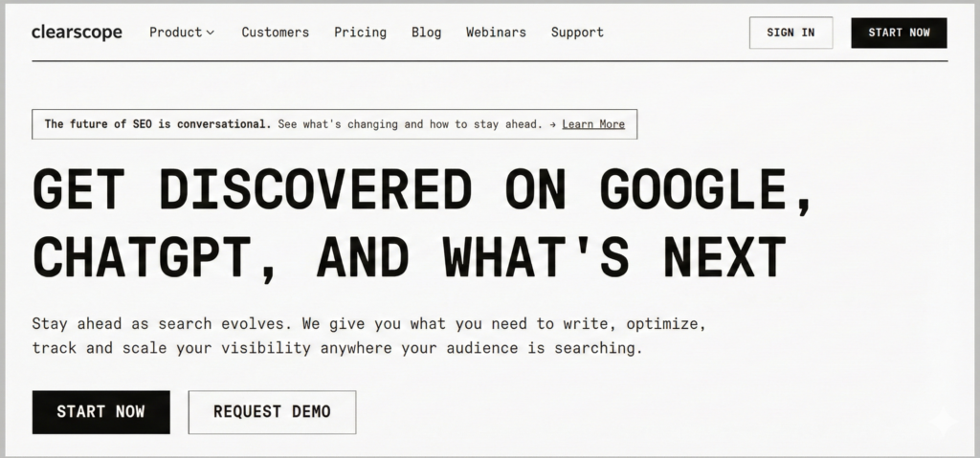This screenshot has width=980, height=458.
Task: Click the 'CHATGPT, AND WHAT'S NEXT' headline line
Action: [409, 256]
